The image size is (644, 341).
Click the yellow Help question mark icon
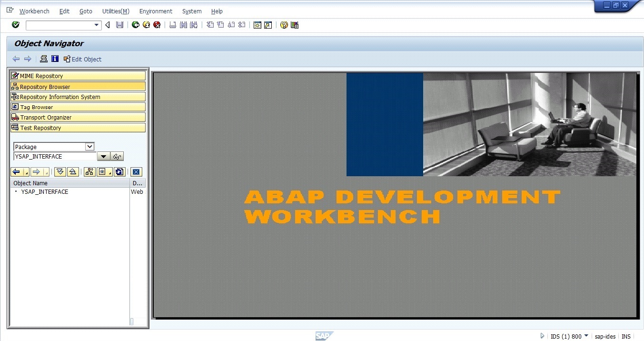coord(284,25)
